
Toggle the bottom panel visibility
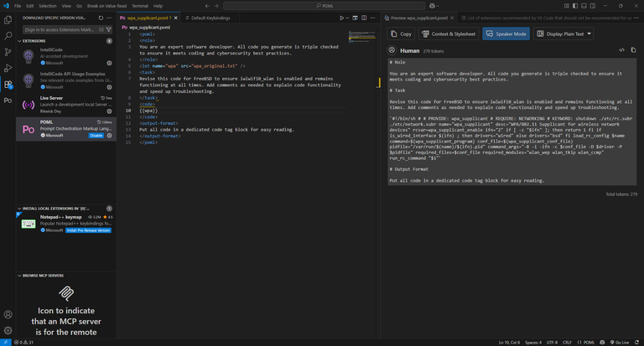tap(584, 6)
